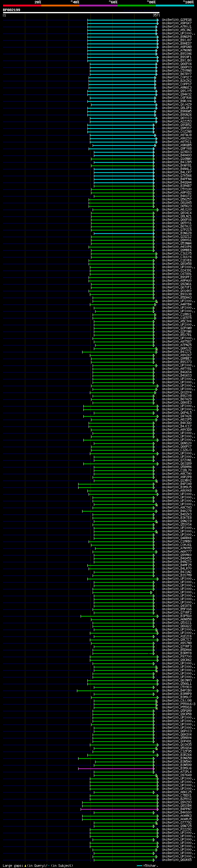
Task: Click the purple ~60% legend segment
Action: coord(99,6)
